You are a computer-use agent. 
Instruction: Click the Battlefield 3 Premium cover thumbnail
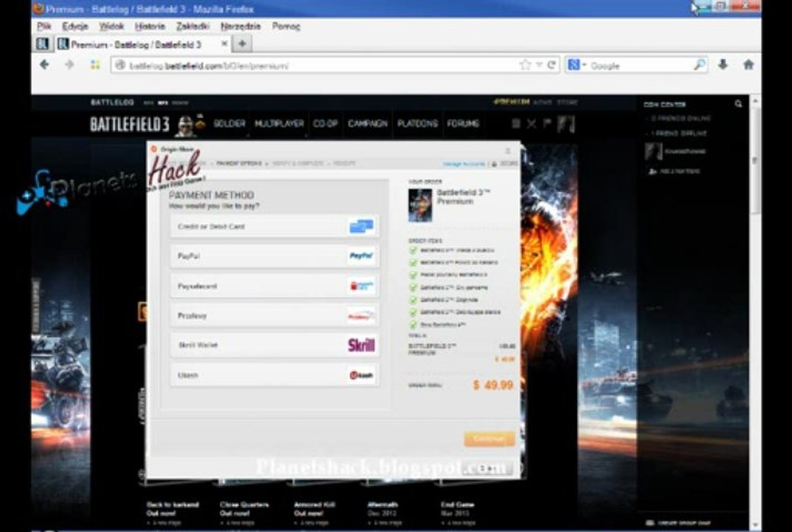tap(420, 205)
